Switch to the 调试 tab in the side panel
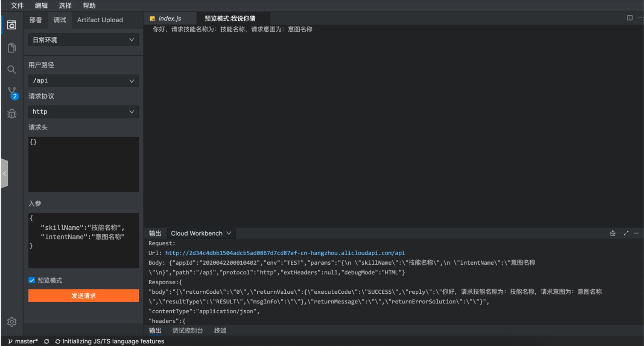The image size is (644, 346). [60, 20]
